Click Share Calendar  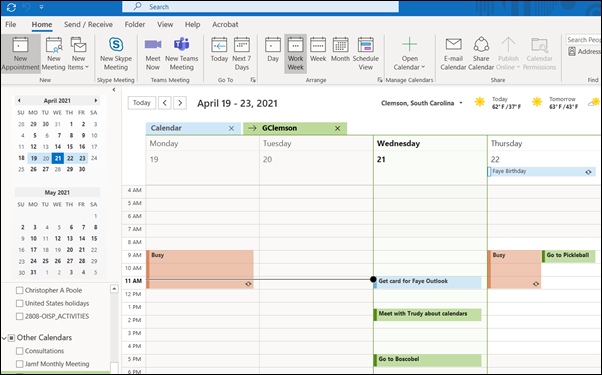[481, 54]
